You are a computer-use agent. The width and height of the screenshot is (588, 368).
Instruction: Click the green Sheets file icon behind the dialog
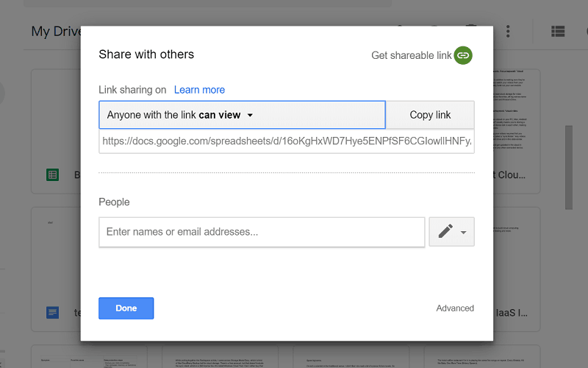52,174
